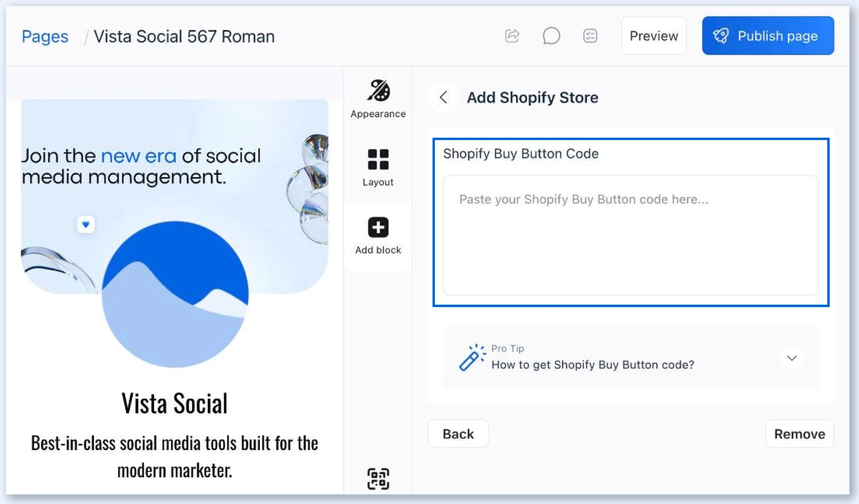The image size is (859, 504).
Task: Click 'How to get Shopify Buy Button code?'
Action: coord(593,365)
